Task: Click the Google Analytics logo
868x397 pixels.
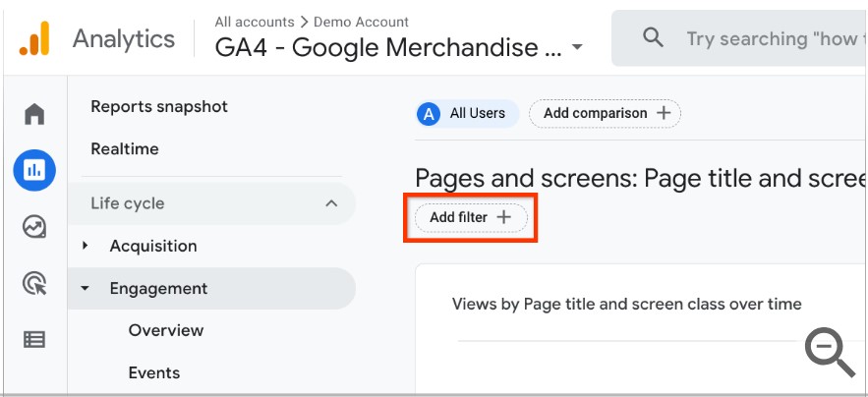Action: tap(33, 38)
